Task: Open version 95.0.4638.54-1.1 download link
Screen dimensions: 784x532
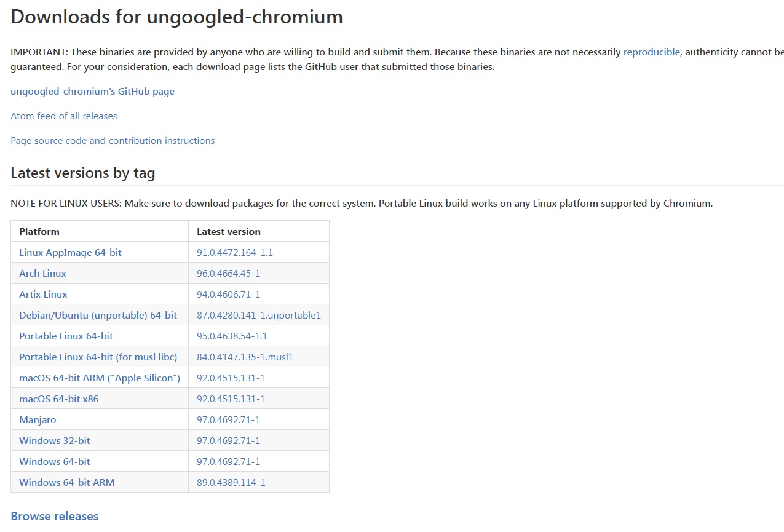Action: click(x=232, y=336)
